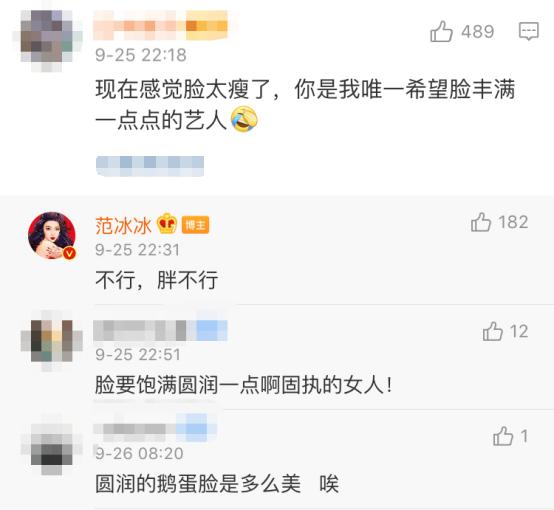Viewport: 554px width, 510px height.
Task: Open replies via the comment bubble icon
Action: [529, 31]
